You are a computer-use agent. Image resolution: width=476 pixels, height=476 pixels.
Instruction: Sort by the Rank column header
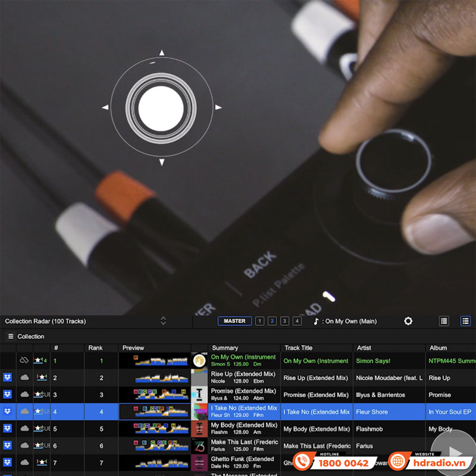[x=95, y=348]
